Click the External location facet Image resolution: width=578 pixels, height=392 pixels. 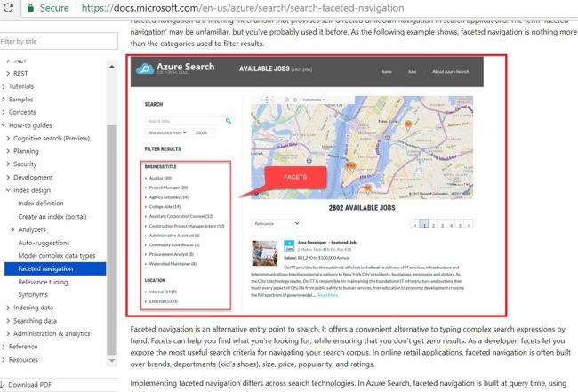click(163, 301)
